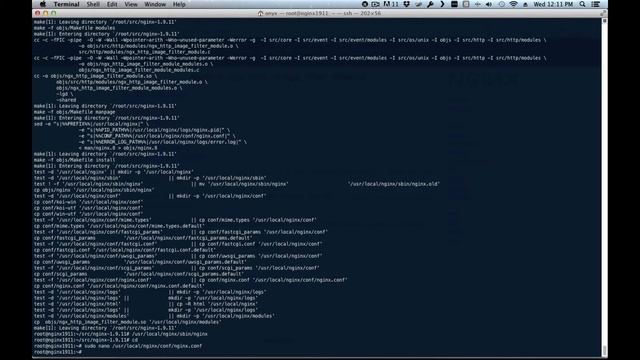Screen dimensions: 640x360
Task: Click the 'cp conf/mime.types' mime.types.default line
Action: pos(119,226)
